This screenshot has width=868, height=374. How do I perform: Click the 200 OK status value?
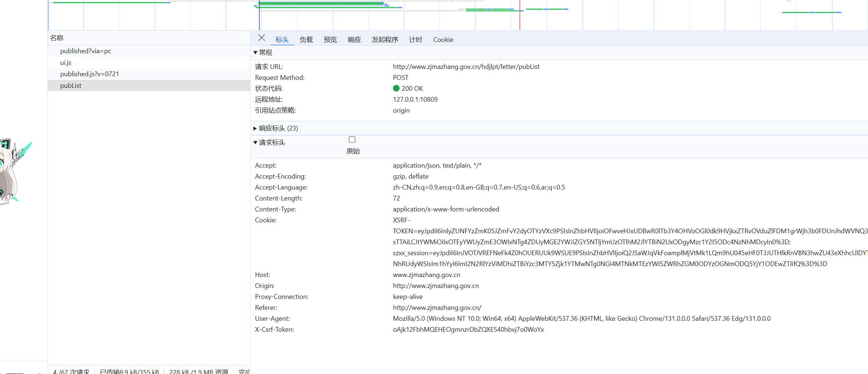(412, 89)
